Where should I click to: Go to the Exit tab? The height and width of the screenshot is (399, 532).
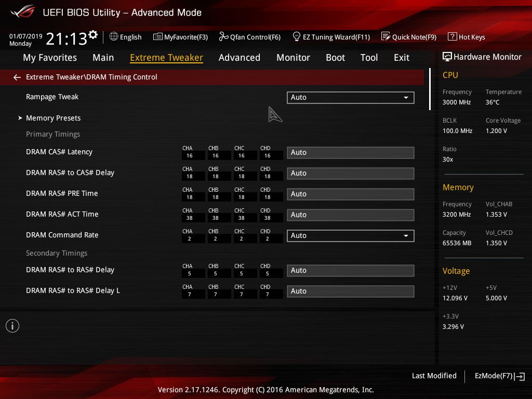pos(402,58)
